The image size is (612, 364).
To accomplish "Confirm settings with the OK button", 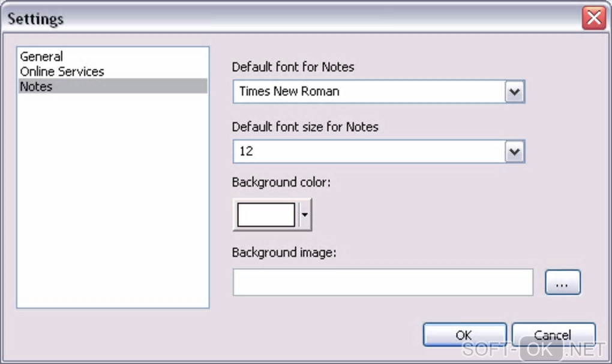I will click(x=464, y=335).
